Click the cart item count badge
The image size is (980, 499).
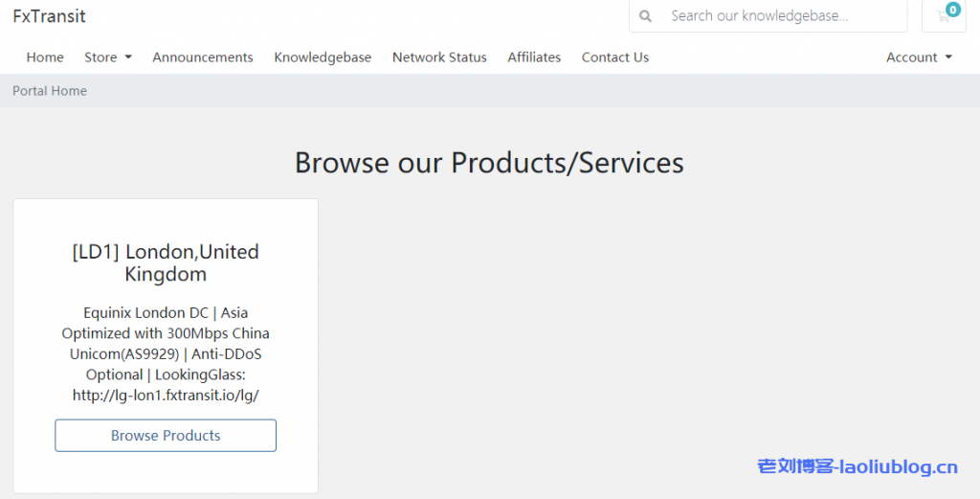coord(952,10)
